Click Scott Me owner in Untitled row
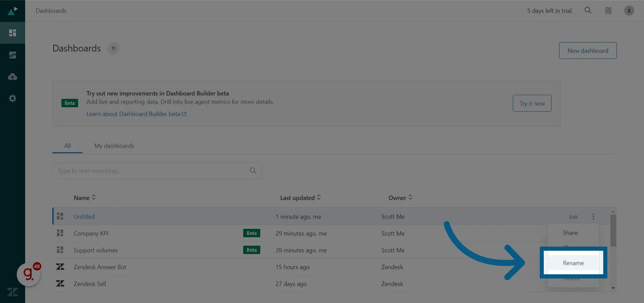This screenshot has width=644, height=303. coord(393,217)
